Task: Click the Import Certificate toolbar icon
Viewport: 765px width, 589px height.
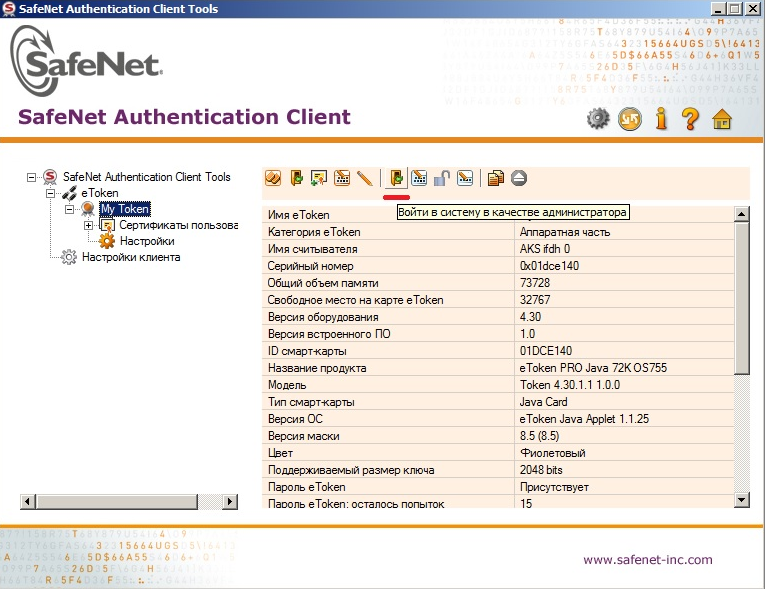Action: [319, 178]
